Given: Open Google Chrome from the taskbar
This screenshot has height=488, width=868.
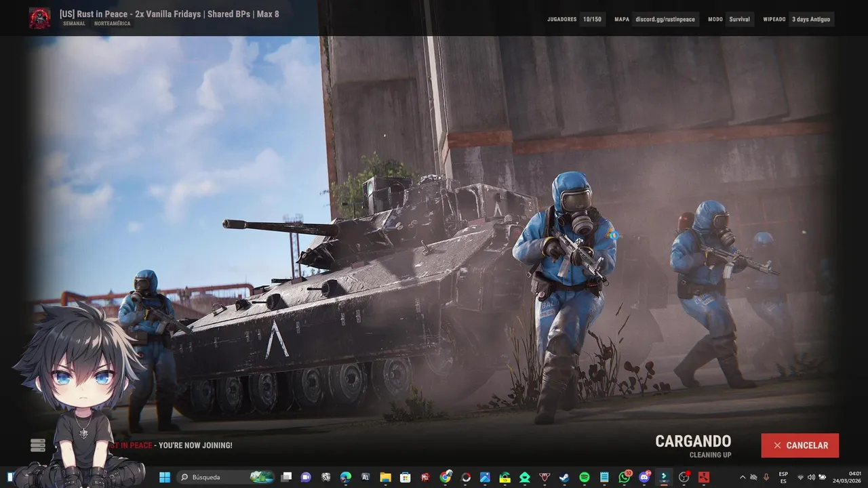Looking at the screenshot, I should click(446, 477).
